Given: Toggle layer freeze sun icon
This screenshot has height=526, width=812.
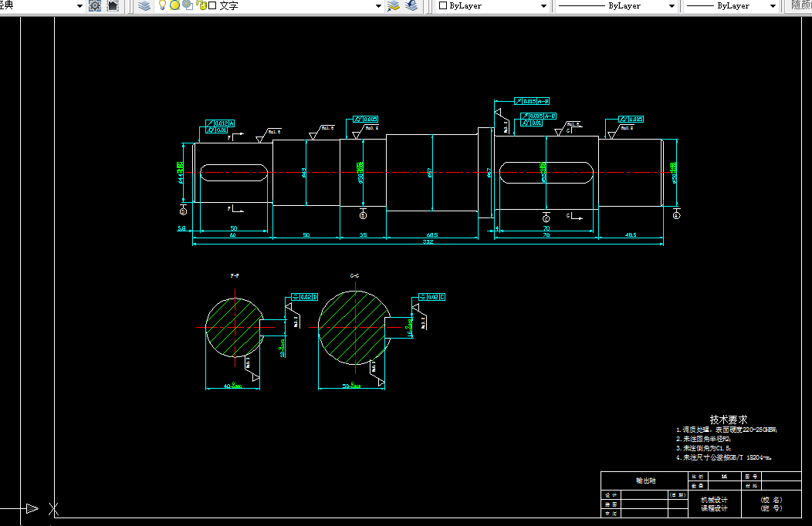Looking at the screenshot, I should (174, 5).
